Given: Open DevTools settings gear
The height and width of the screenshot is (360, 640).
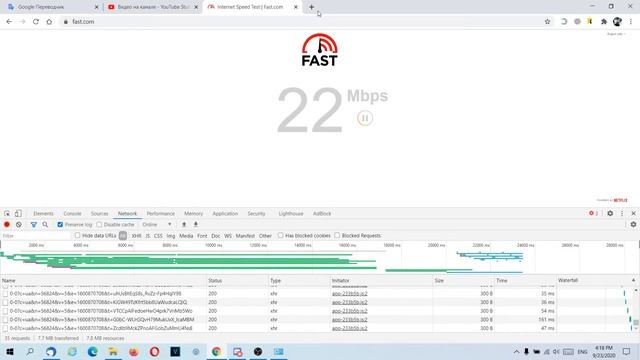Looking at the screenshot, I should (x=610, y=213).
